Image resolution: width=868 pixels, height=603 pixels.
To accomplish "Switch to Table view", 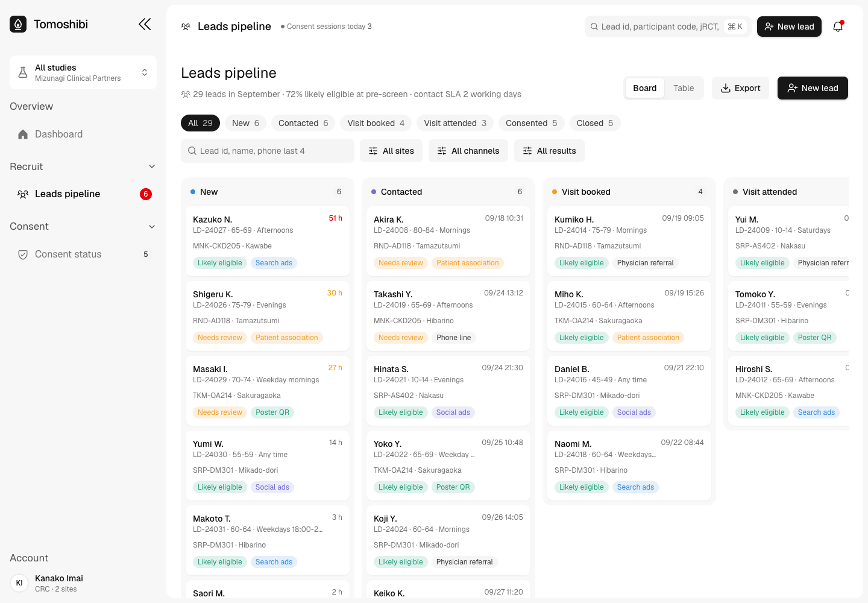I will 684,88.
